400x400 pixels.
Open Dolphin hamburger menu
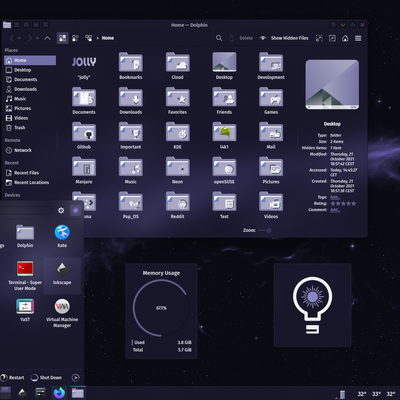358,38
